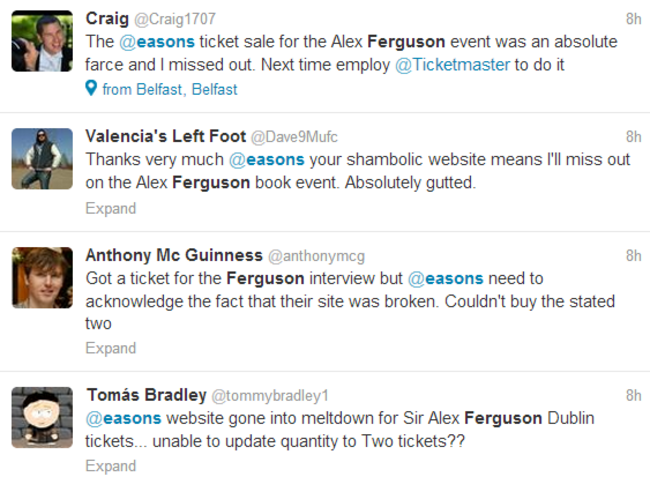650x477 pixels.
Task: Open the "from Belfast, Belfast" location link
Action: point(169,89)
